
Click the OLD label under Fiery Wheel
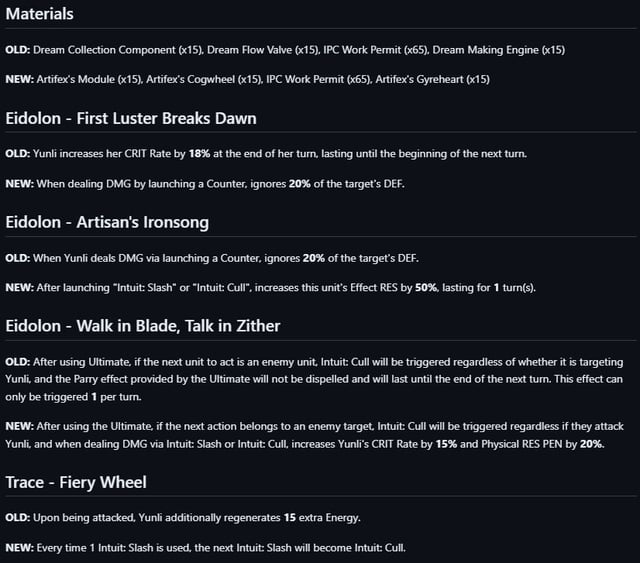tap(18, 518)
